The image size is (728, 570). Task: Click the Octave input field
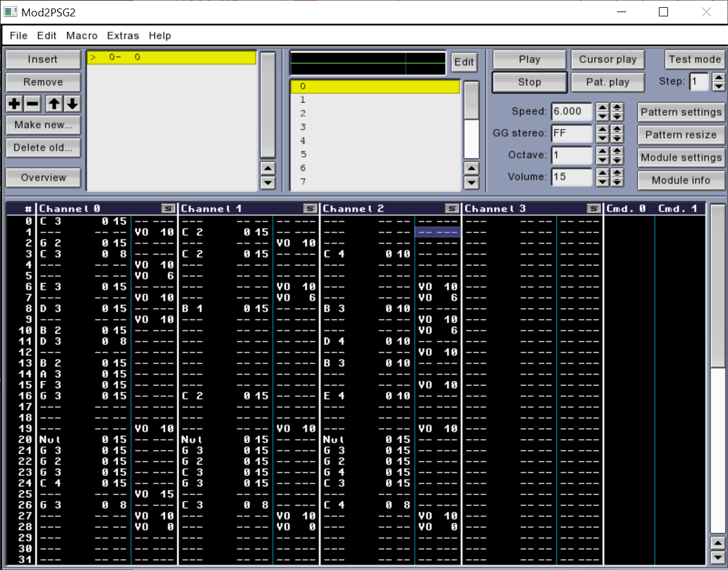click(x=572, y=155)
